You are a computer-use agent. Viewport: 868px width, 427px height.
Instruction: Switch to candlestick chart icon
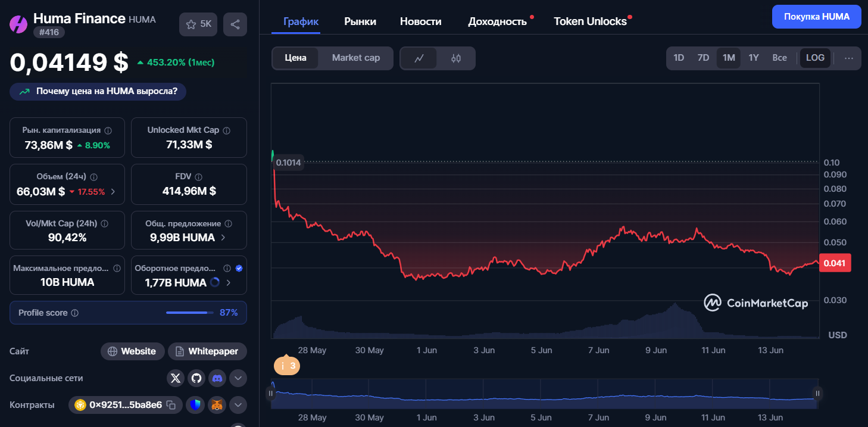456,58
